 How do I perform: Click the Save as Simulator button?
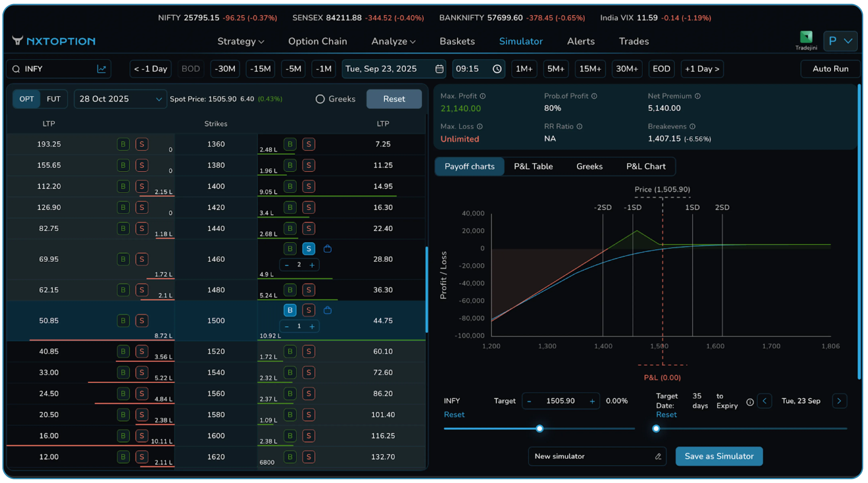point(719,456)
